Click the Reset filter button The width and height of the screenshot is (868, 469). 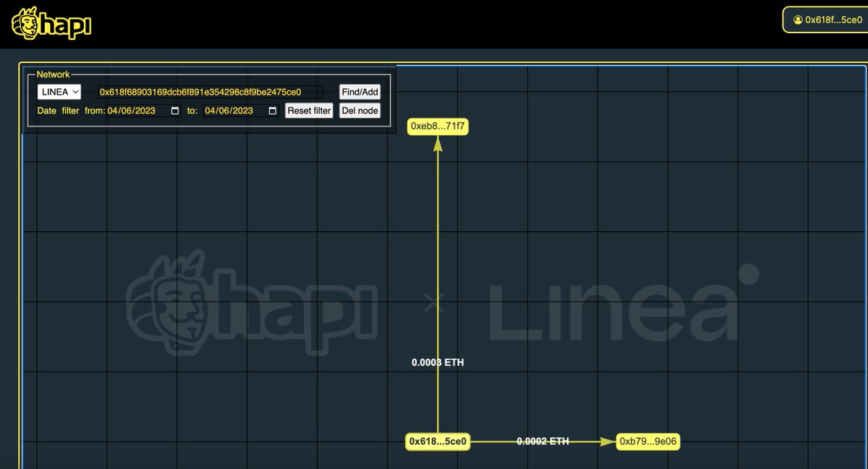(x=309, y=111)
